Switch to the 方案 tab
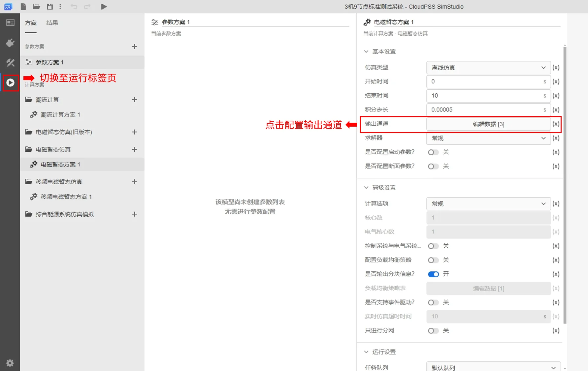The height and width of the screenshot is (371, 588). (x=31, y=23)
